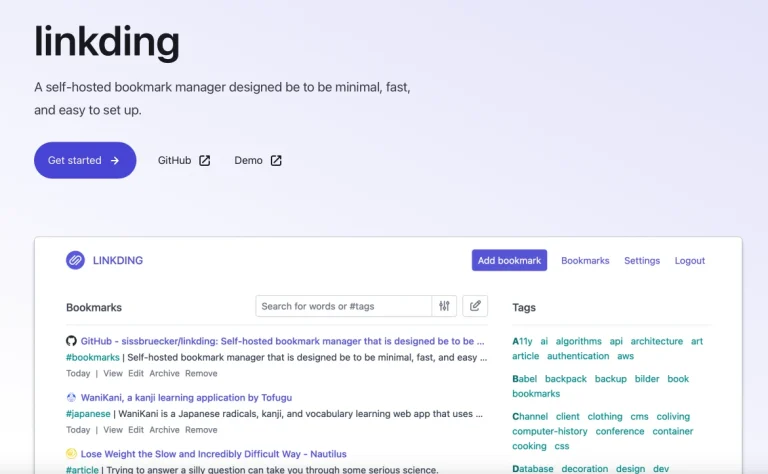Select the authentication tag

(578, 356)
